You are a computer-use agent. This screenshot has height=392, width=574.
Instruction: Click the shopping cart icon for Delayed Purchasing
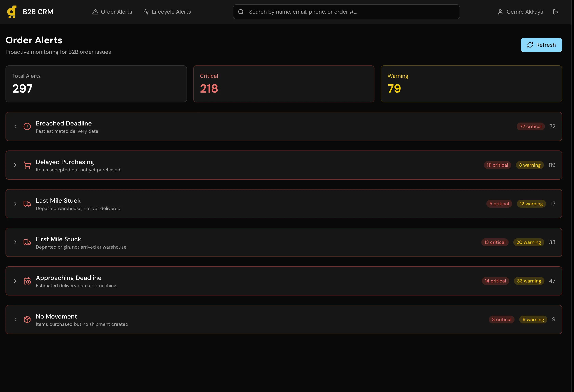coord(27,165)
